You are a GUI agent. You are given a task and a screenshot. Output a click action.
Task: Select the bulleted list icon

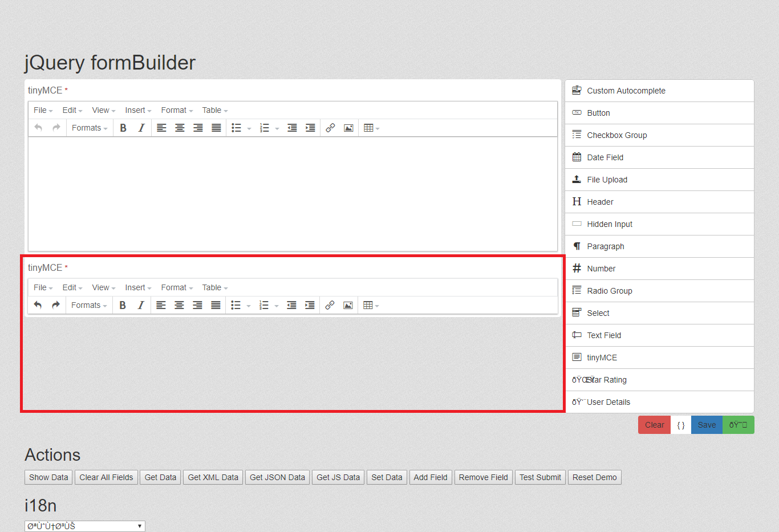tap(237, 128)
